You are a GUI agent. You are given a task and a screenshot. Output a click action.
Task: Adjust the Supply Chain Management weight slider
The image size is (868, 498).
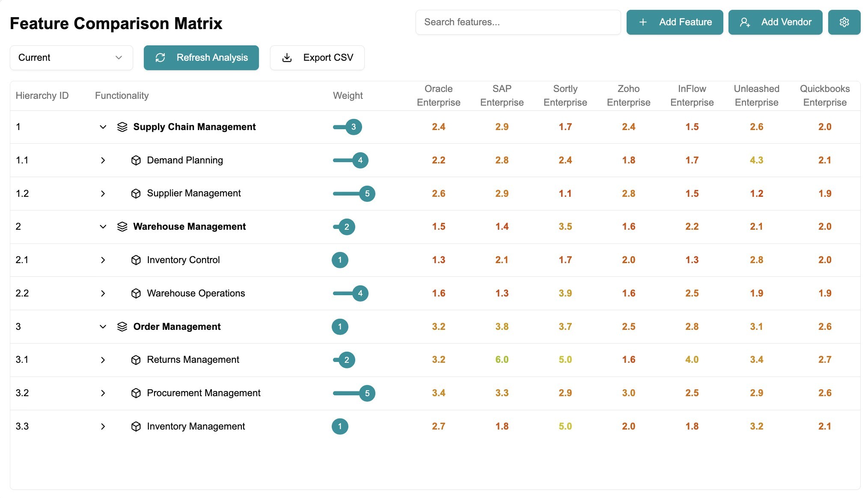tap(354, 127)
